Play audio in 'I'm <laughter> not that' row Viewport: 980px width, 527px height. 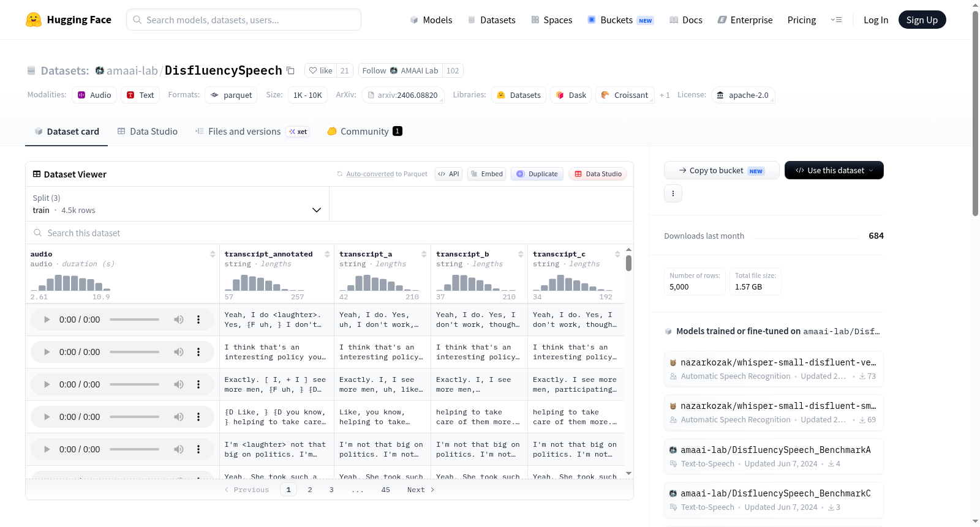pos(47,449)
